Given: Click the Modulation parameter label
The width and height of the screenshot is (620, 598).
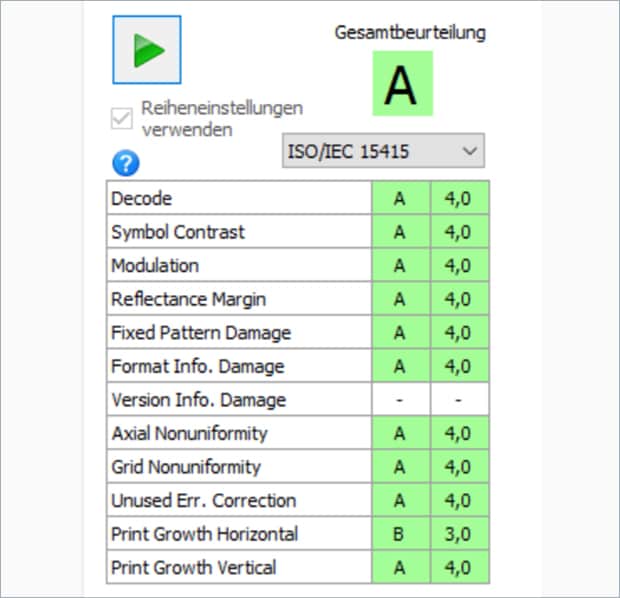Looking at the screenshot, I should click(155, 265).
